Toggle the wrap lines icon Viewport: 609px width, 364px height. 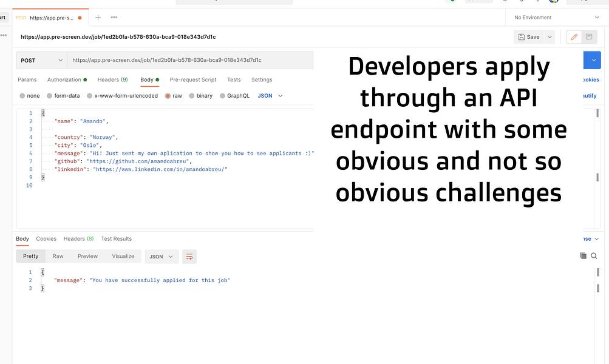pos(189,257)
